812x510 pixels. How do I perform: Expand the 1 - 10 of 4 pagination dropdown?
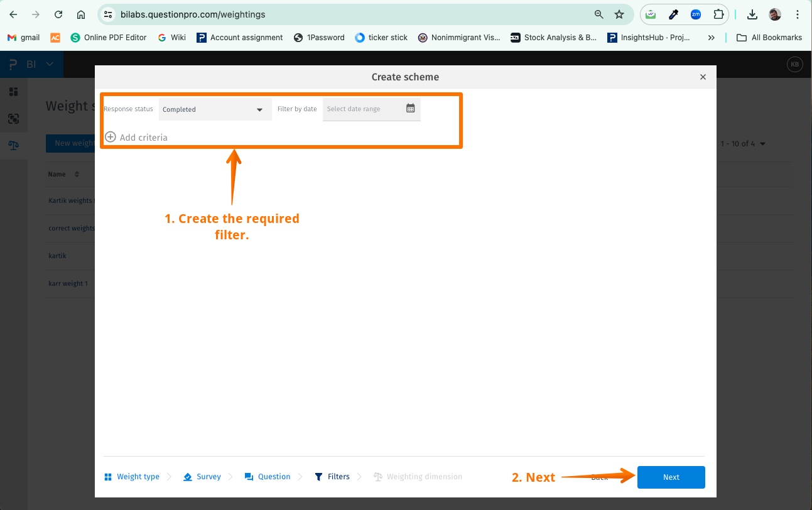743,143
